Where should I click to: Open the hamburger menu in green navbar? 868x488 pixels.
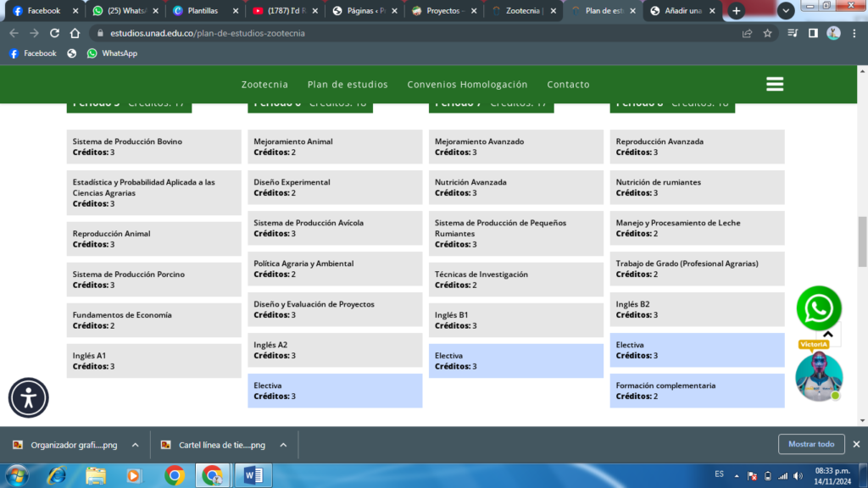[x=774, y=84]
